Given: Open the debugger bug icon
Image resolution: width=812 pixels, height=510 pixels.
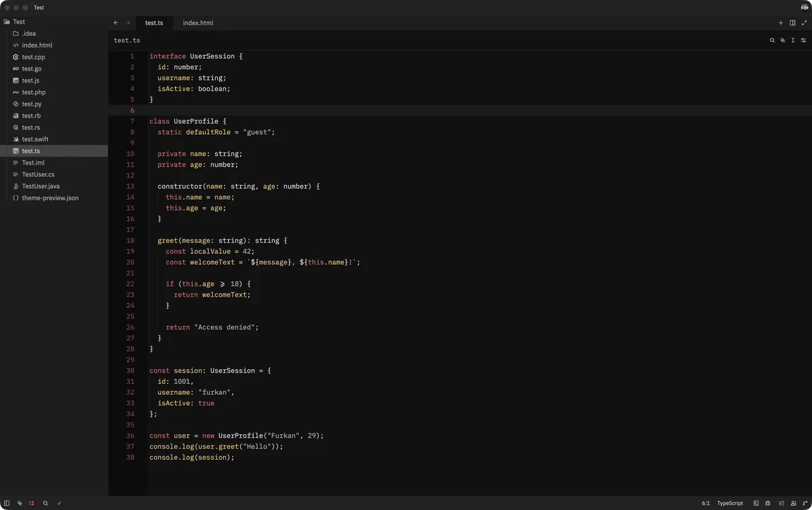Looking at the screenshot, I should coord(768,503).
